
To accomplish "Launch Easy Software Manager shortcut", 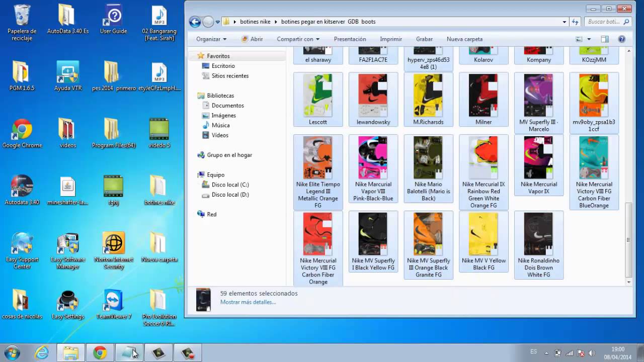I will (x=68, y=251).
